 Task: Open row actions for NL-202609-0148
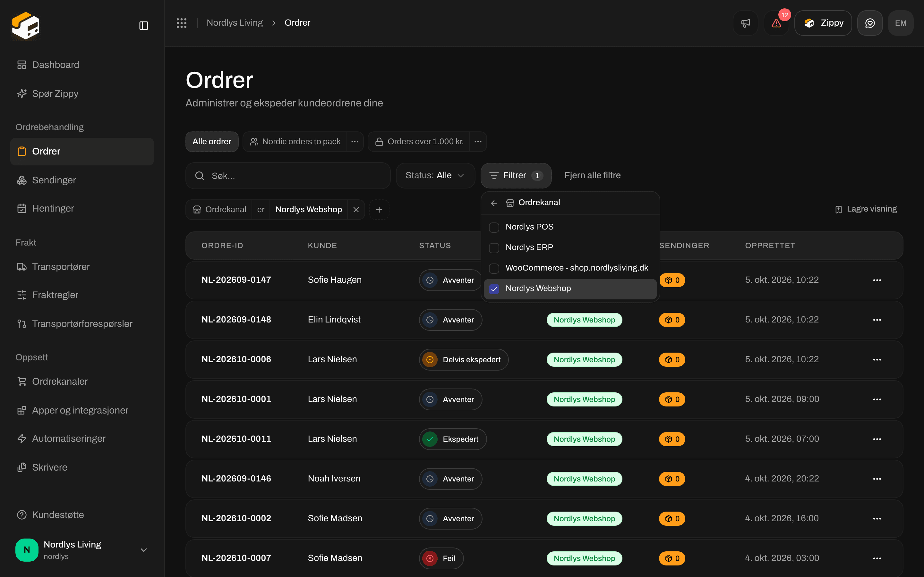[877, 320]
